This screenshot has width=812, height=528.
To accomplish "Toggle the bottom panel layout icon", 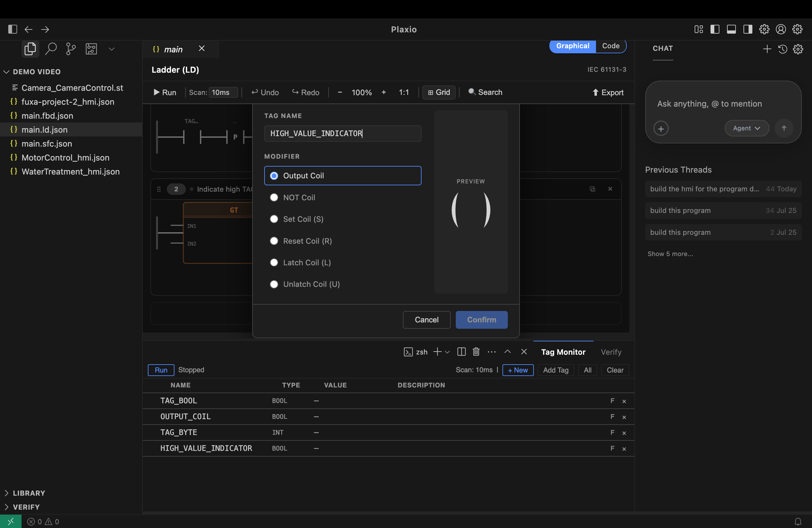I will coord(731,30).
